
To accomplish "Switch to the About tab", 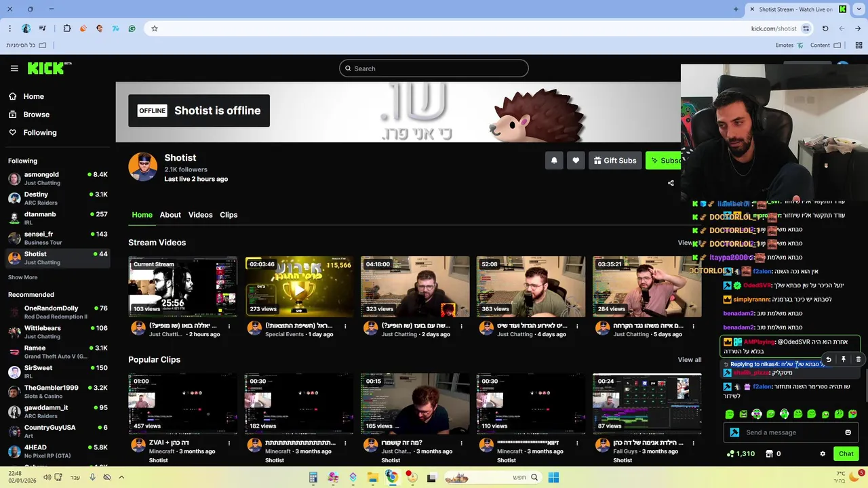I will click(170, 215).
